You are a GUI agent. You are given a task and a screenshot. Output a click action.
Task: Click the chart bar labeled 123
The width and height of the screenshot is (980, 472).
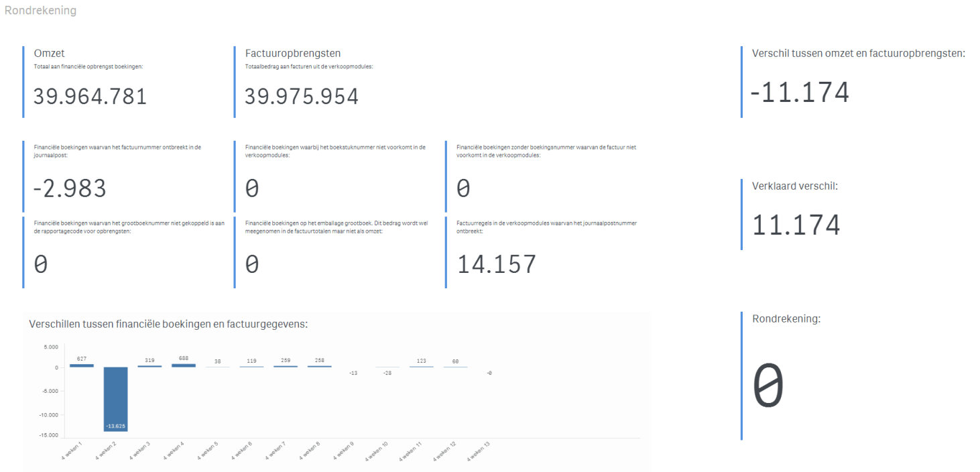coord(421,366)
